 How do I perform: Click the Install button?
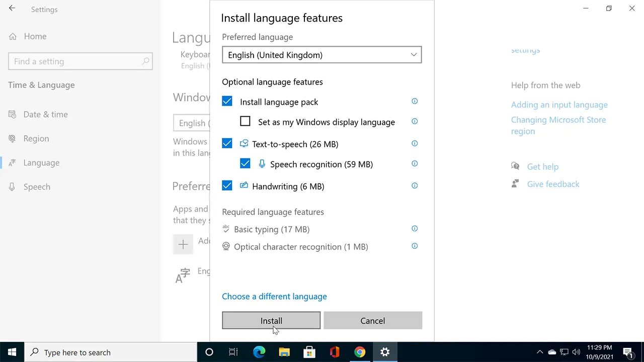pos(271,320)
